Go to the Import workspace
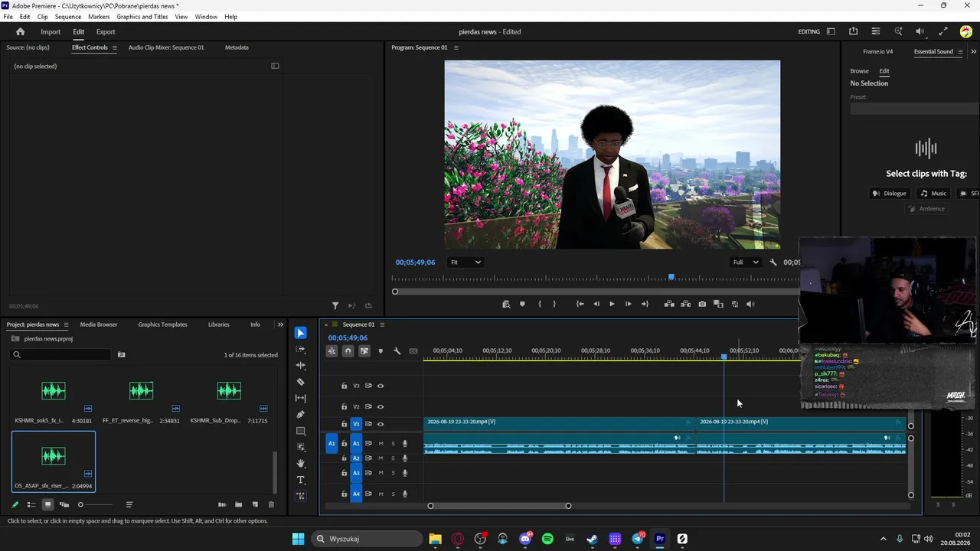The height and width of the screenshot is (551, 980). click(x=51, y=32)
